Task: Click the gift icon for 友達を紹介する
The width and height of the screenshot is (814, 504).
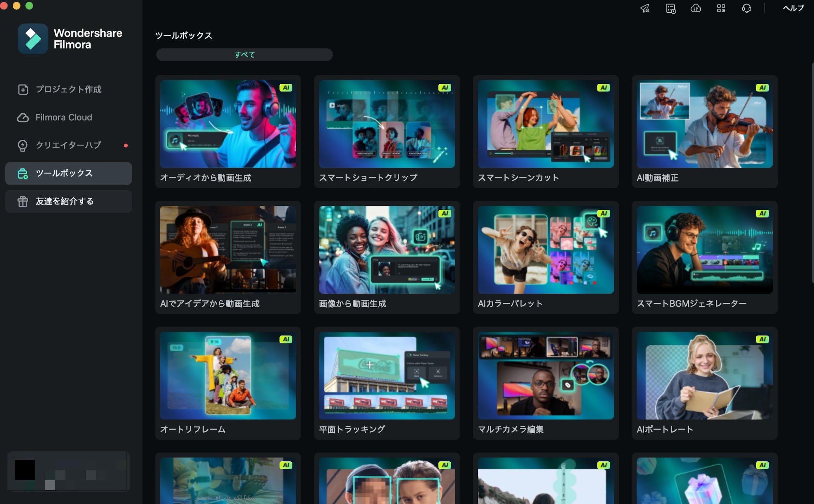Action: coord(23,201)
